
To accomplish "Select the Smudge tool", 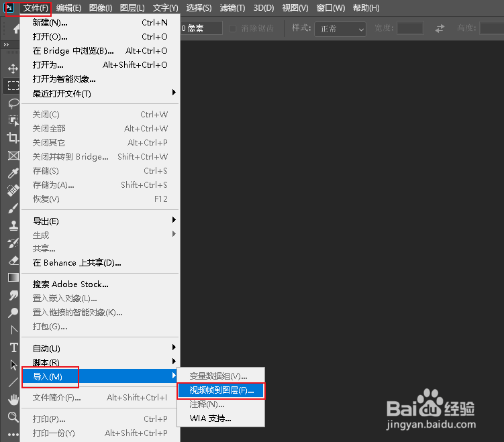I will (13, 295).
